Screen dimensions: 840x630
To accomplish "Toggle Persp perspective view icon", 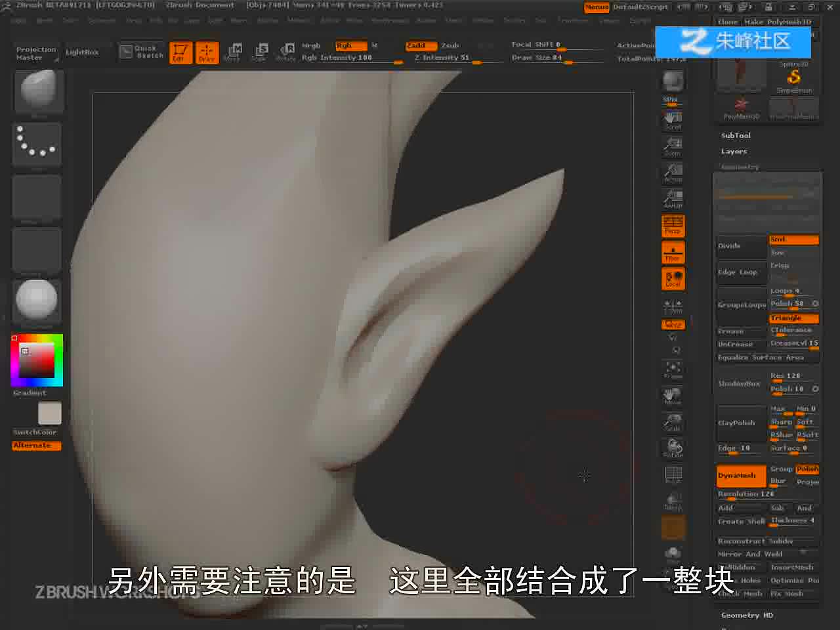I will [673, 225].
